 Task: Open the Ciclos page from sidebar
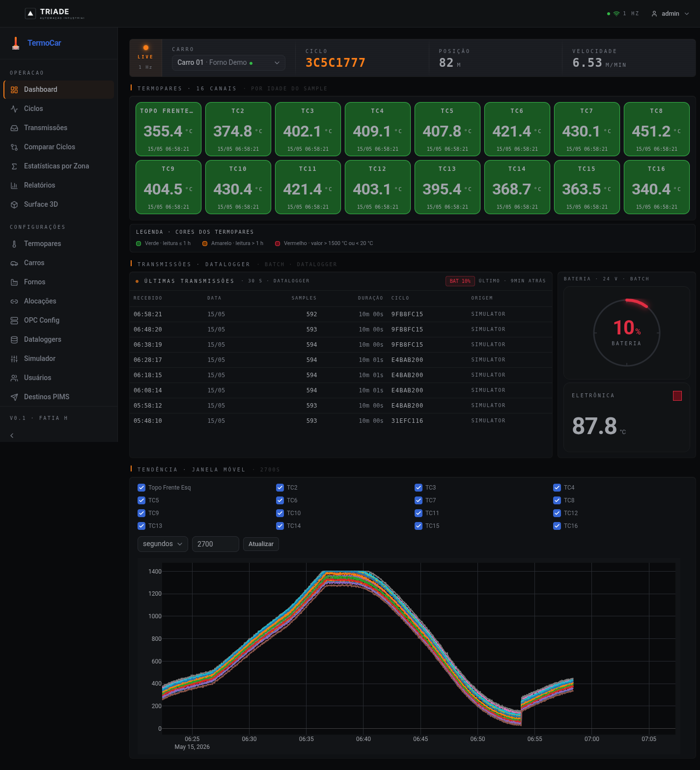(x=58, y=109)
